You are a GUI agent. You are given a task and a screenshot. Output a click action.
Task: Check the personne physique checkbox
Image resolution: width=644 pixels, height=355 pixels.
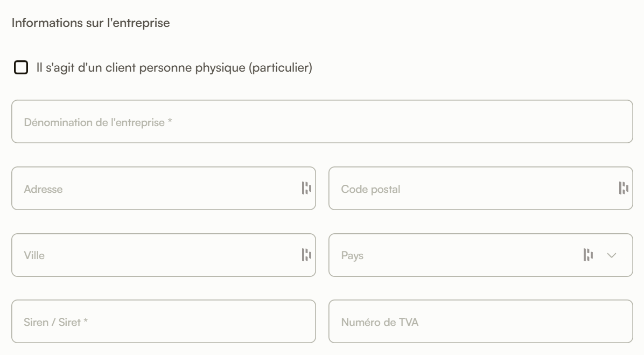tap(21, 68)
